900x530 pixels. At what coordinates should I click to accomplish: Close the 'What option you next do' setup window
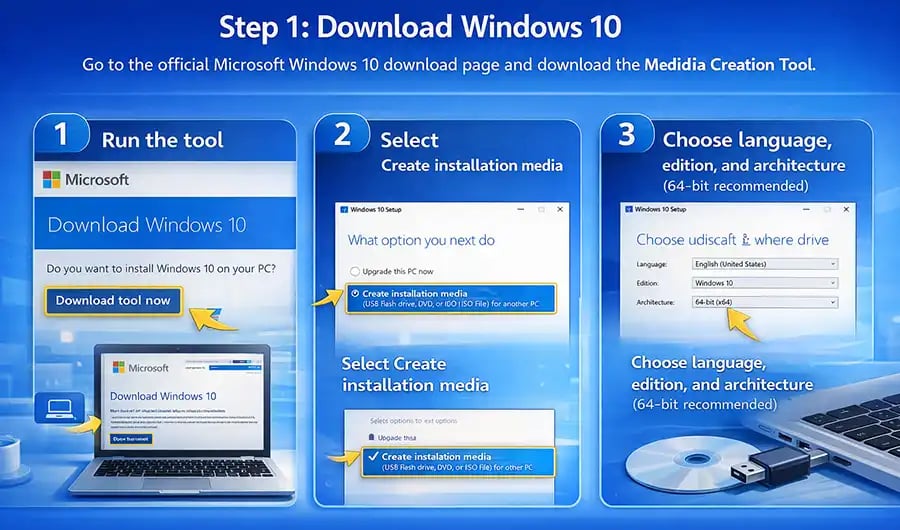(x=560, y=210)
